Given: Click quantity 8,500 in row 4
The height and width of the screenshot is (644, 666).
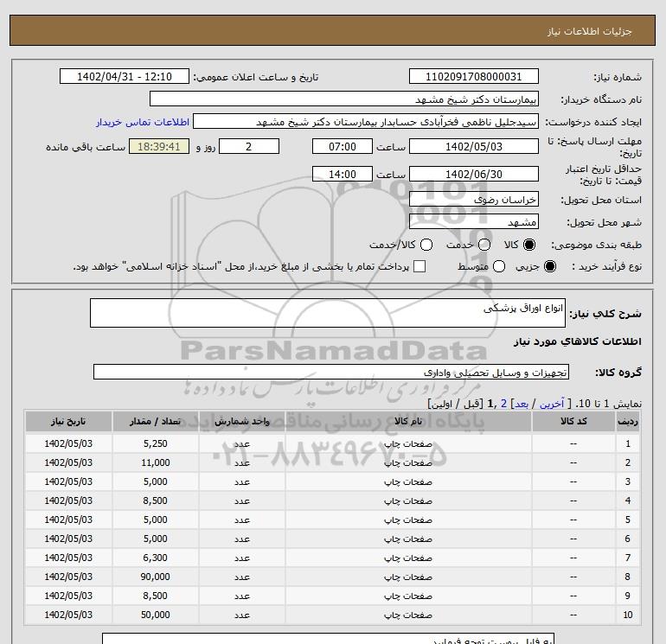Looking at the screenshot, I should click(155, 501).
